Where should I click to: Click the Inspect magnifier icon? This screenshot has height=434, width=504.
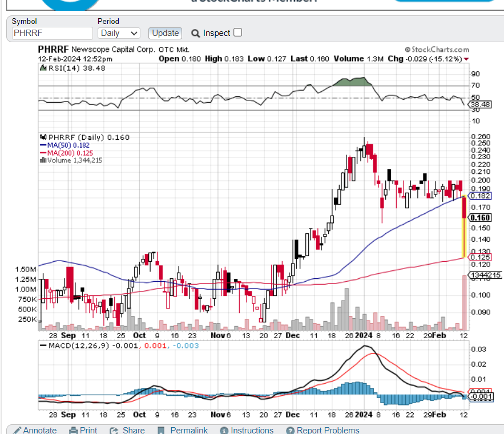tap(195, 33)
